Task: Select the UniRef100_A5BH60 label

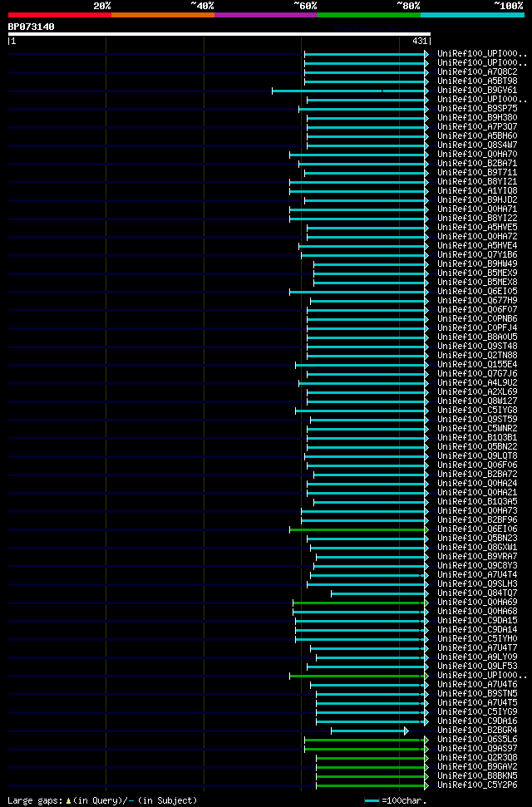Action: click(477, 136)
